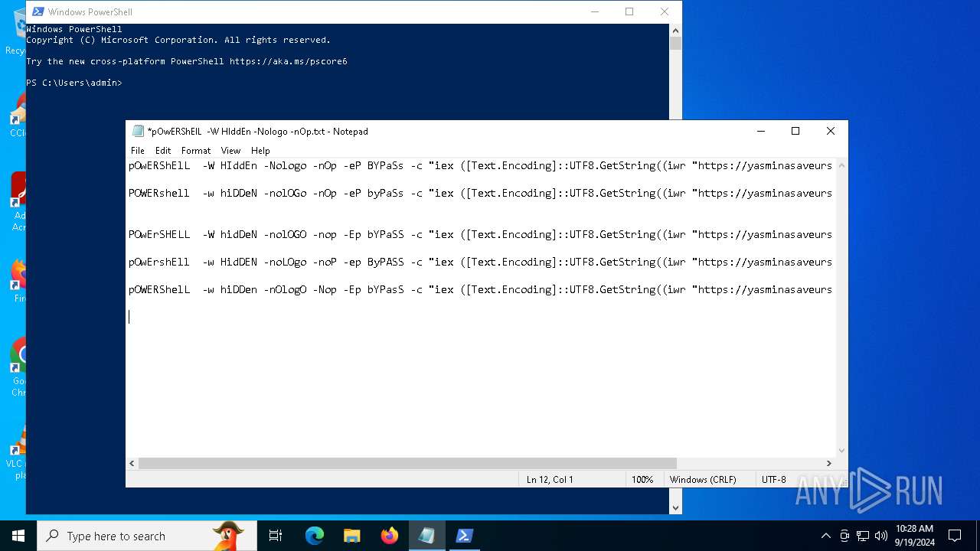Launch Firefox from the taskbar
Viewport: 980px width, 551px height.
tap(390, 536)
